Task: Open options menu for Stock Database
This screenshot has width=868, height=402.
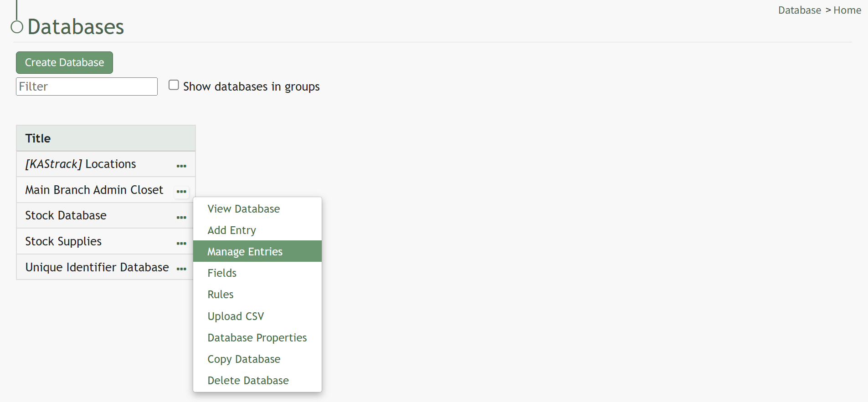Action: coord(181,218)
